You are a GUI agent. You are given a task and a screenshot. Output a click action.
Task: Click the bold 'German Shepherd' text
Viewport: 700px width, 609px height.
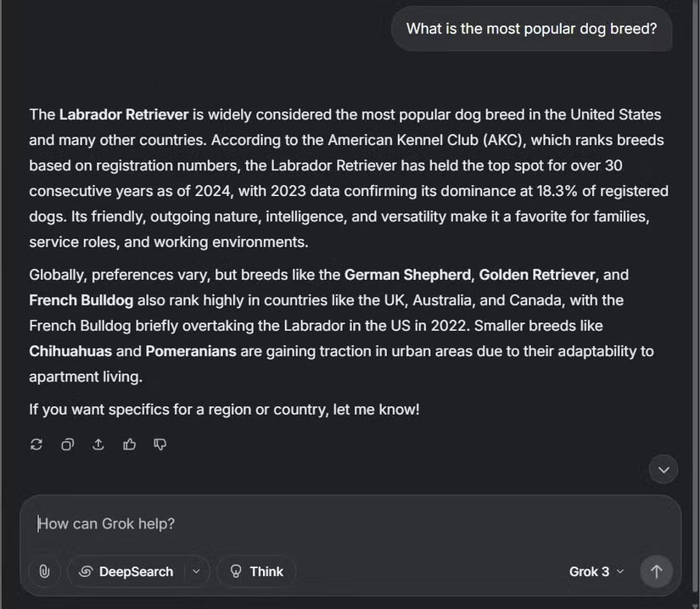(407, 275)
